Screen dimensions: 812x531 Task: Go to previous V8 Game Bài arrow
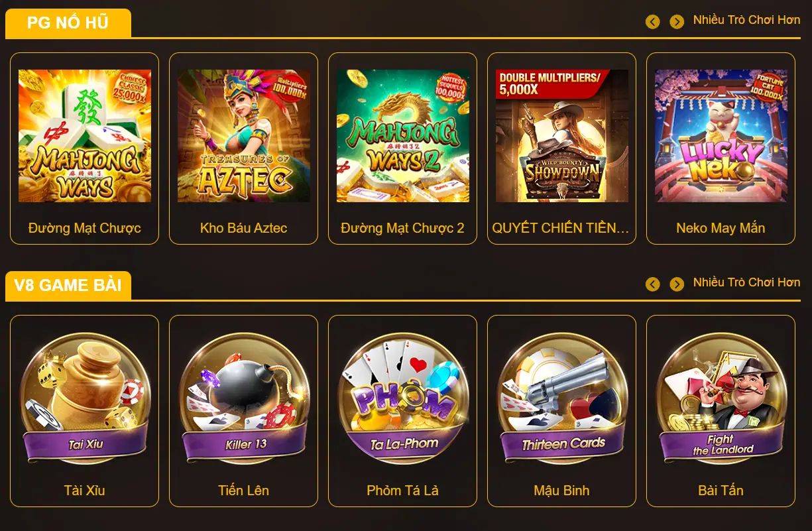point(653,284)
